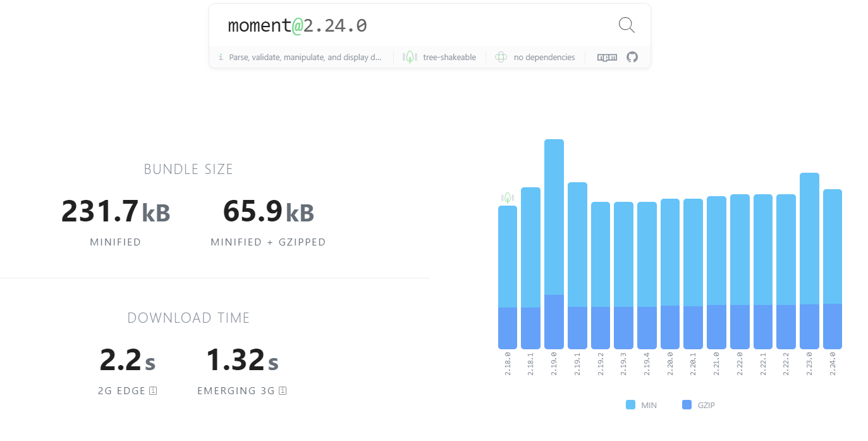868x441 pixels.
Task: Click the 1.32 s download time value
Action: pyautogui.click(x=242, y=360)
